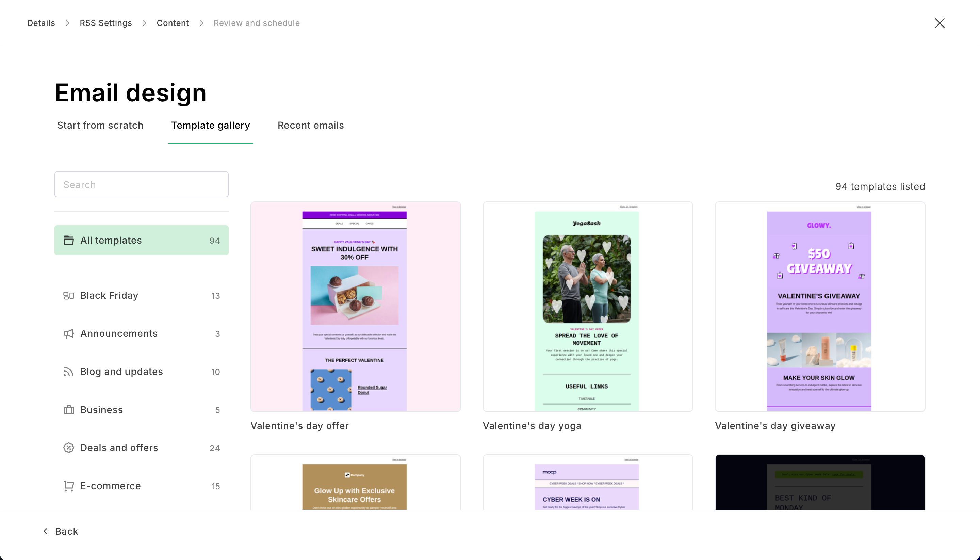Click the Valentine's day offer caption

click(x=299, y=426)
